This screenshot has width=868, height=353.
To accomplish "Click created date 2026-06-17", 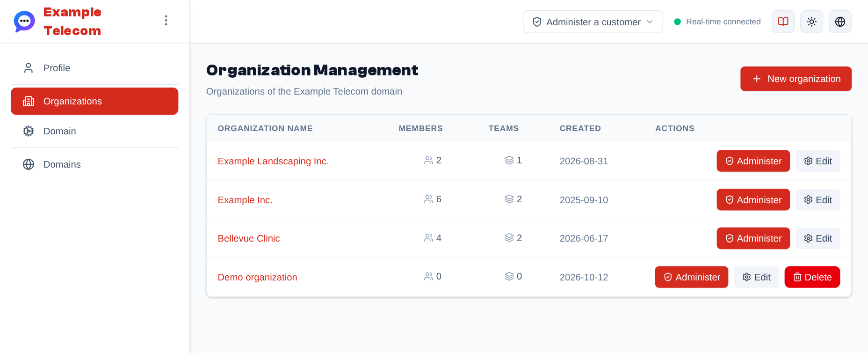I will click(584, 238).
